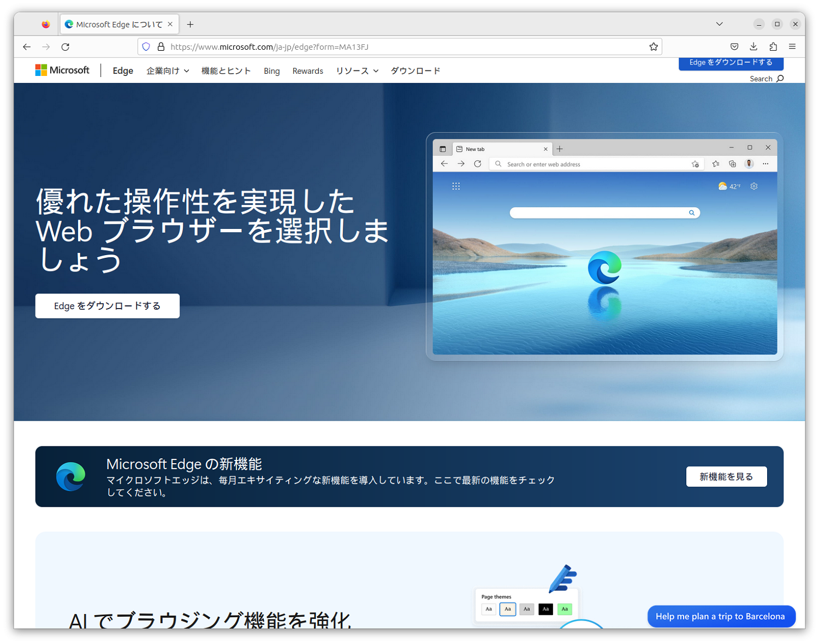Show site info via padlock icon
Viewport: 819px width, 644px height.
pos(161,47)
